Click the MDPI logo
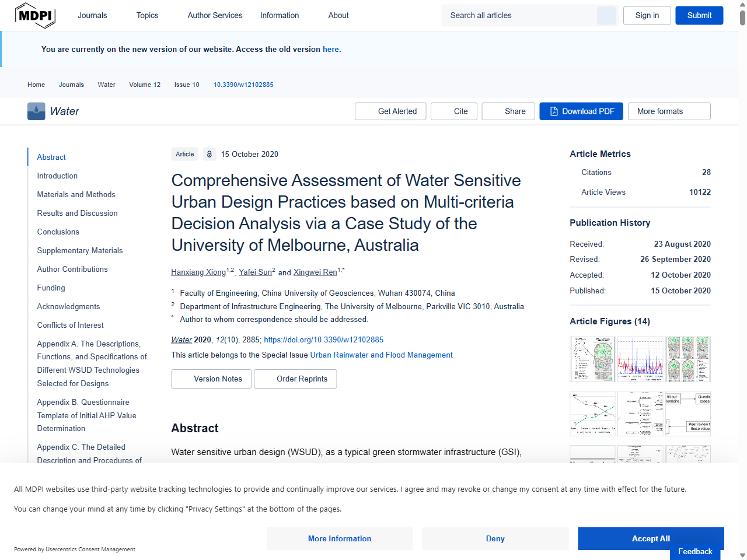Image resolution: width=747 pixels, height=560 pixels. pos(35,15)
